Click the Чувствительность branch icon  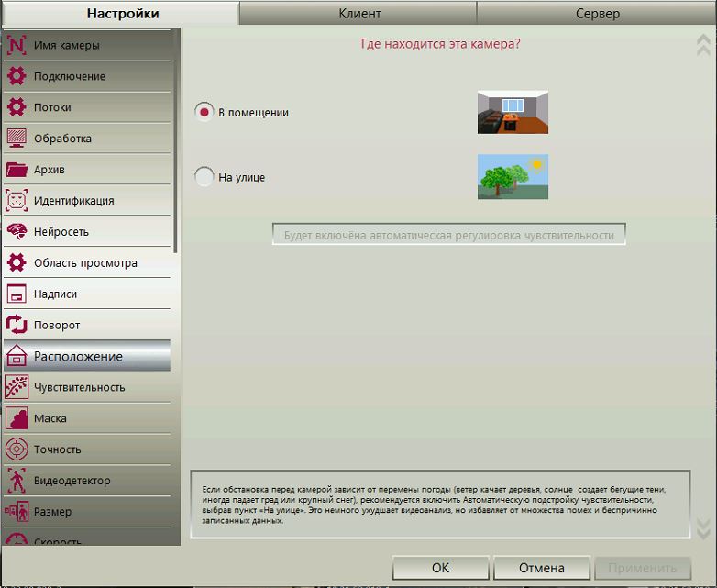click(17, 387)
